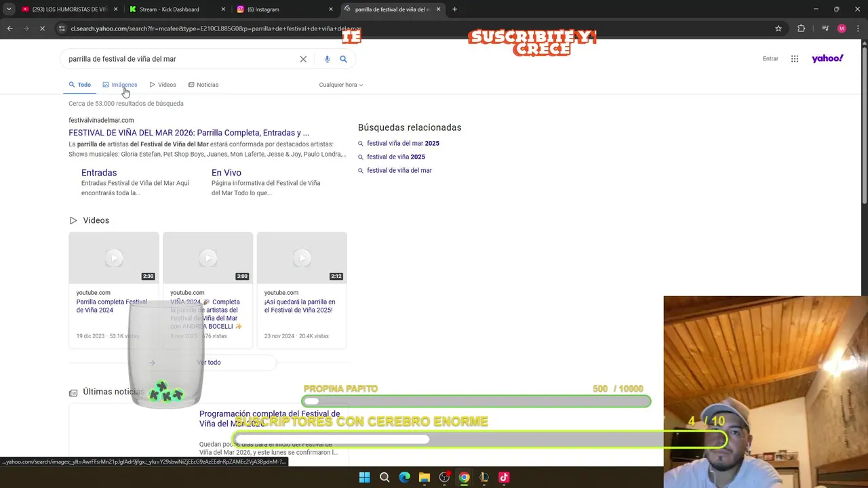Submit search with the magnifier icon
Viewport: 868px width, 488px height.
pyautogui.click(x=343, y=59)
